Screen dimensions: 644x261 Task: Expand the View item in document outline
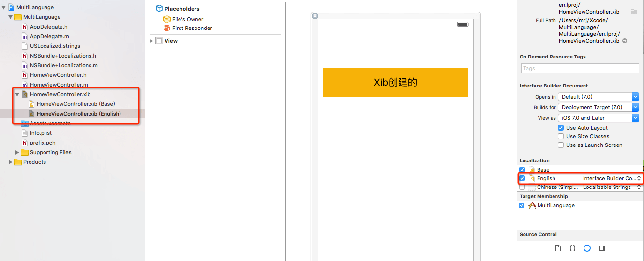(151, 41)
